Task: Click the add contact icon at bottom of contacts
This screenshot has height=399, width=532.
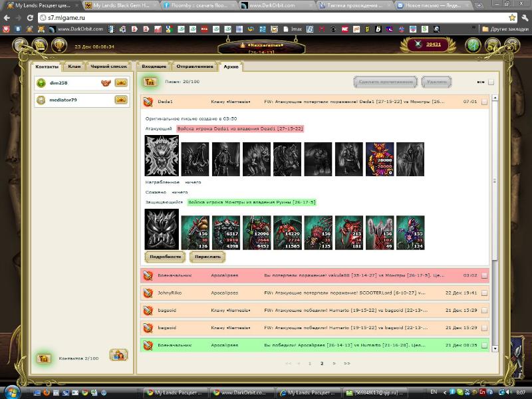Action: (118, 355)
